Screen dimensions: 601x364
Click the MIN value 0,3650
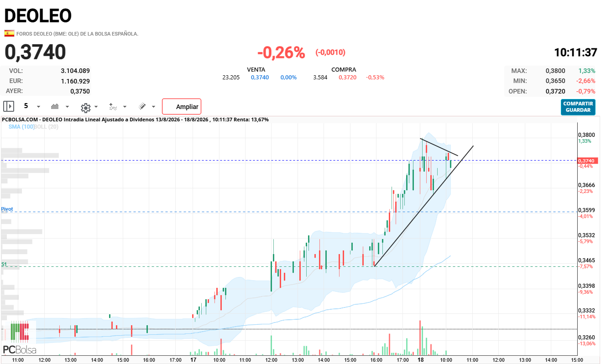click(x=555, y=81)
